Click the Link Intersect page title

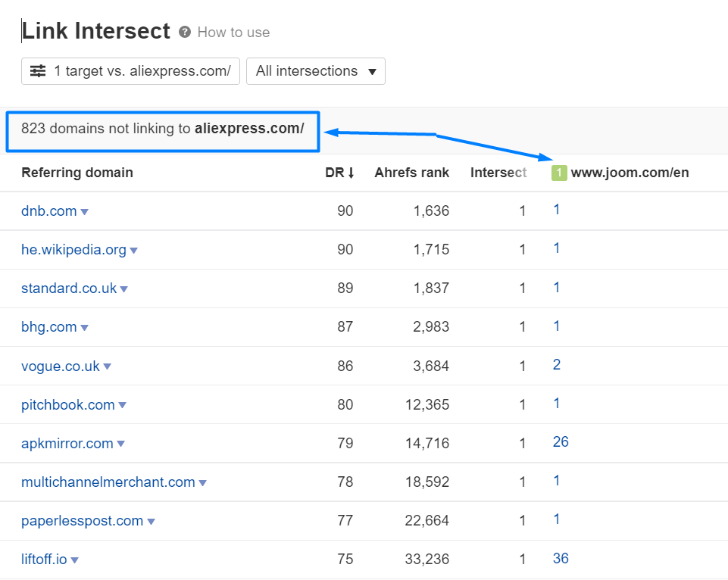(95, 31)
